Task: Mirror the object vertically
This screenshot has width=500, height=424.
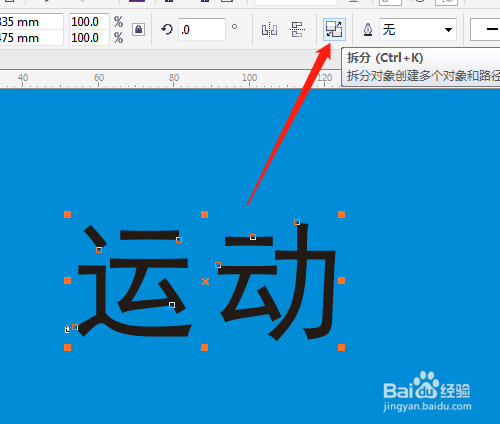Action: click(297, 30)
